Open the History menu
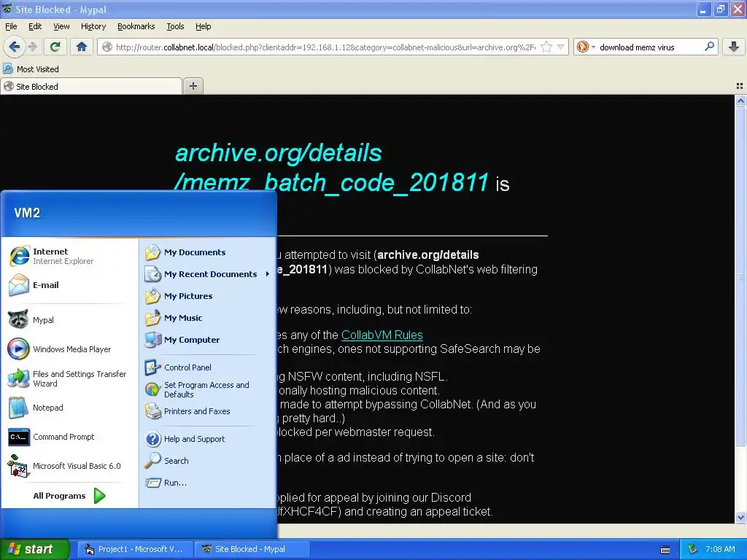747x560 pixels. (x=93, y=26)
